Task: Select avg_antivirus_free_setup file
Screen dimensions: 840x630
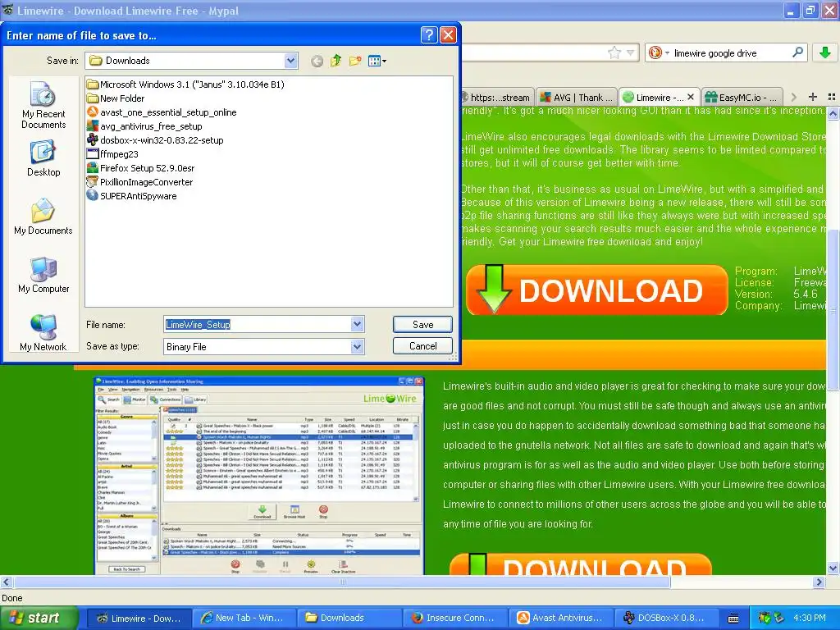Action: 144,126
